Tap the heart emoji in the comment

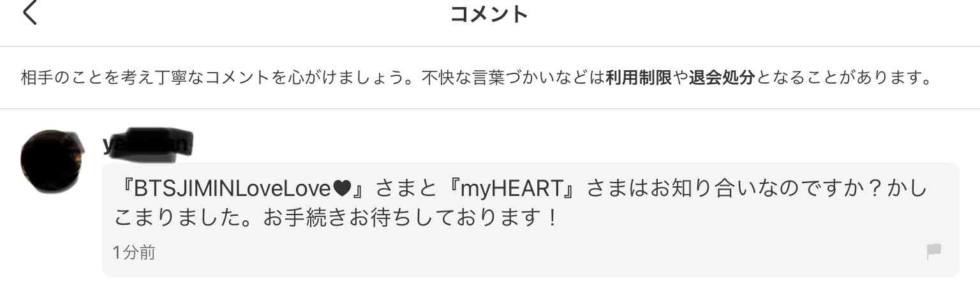(x=342, y=188)
